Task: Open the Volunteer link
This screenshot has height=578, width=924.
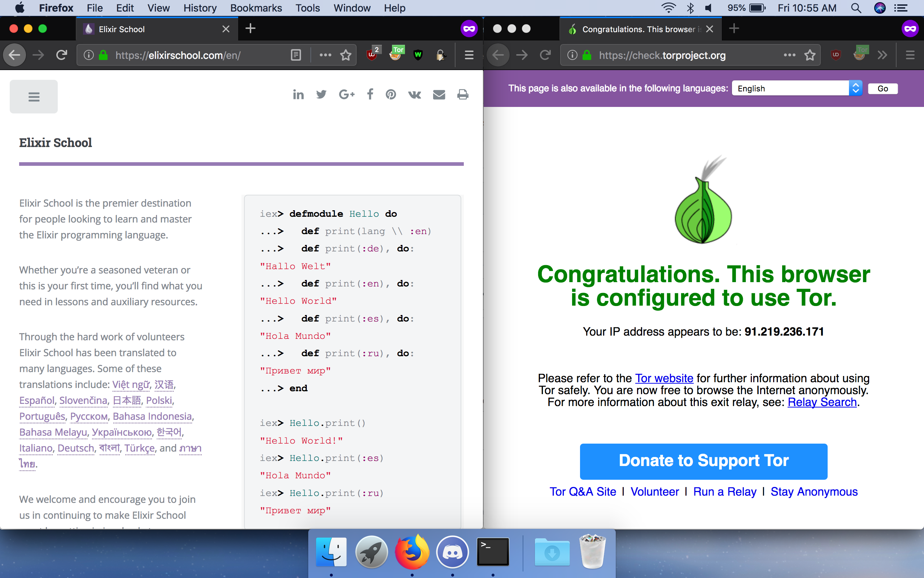Action: 655,492
